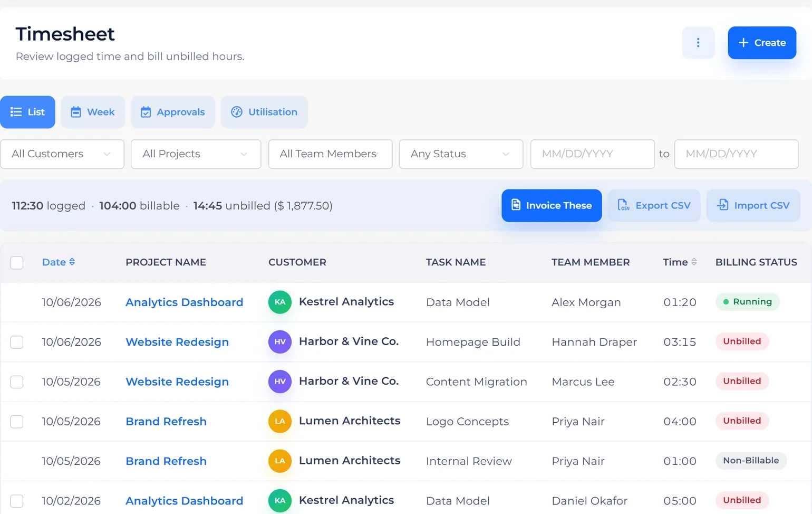This screenshot has width=812, height=514.
Task: Open the Utilisation tab
Action: tap(264, 112)
